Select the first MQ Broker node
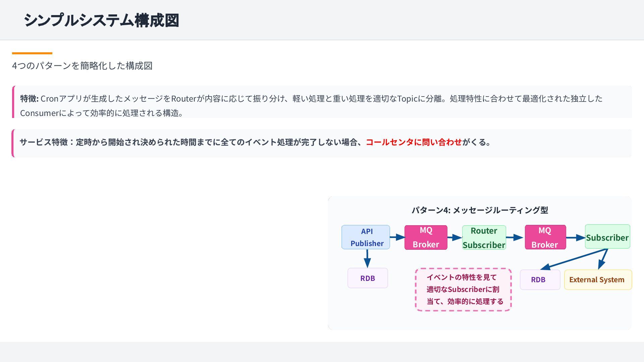Image resolution: width=644 pixels, height=362 pixels. click(x=426, y=237)
